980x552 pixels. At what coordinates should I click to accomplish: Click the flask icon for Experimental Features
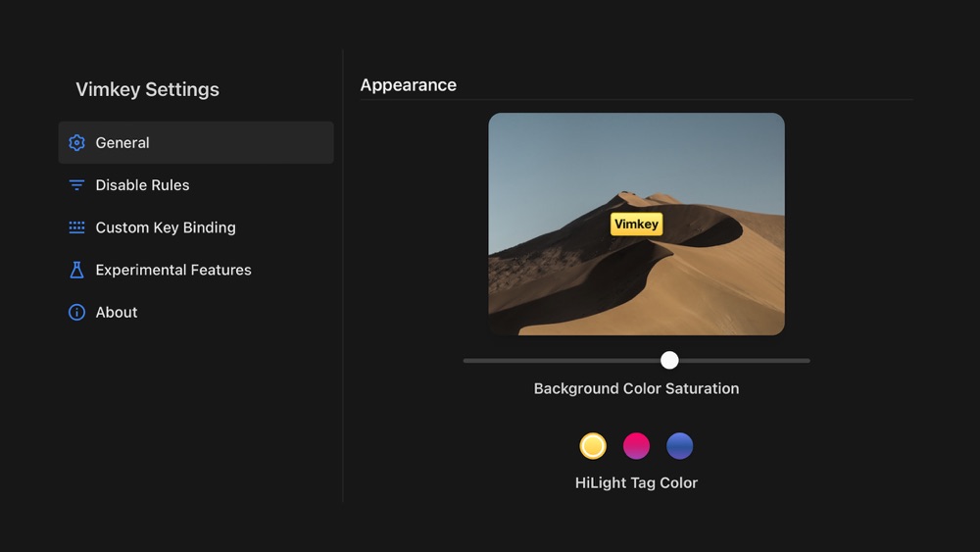76,270
